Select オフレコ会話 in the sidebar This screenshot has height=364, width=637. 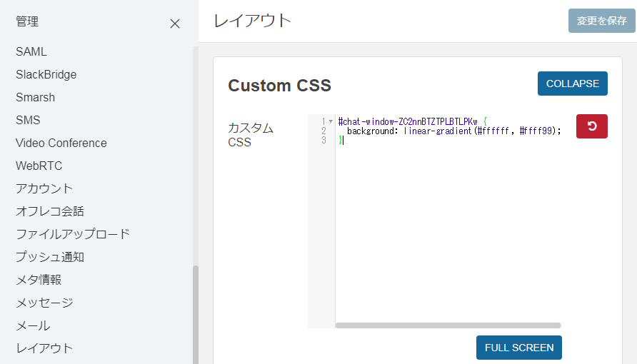pyautogui.click(x=49, y=211)
